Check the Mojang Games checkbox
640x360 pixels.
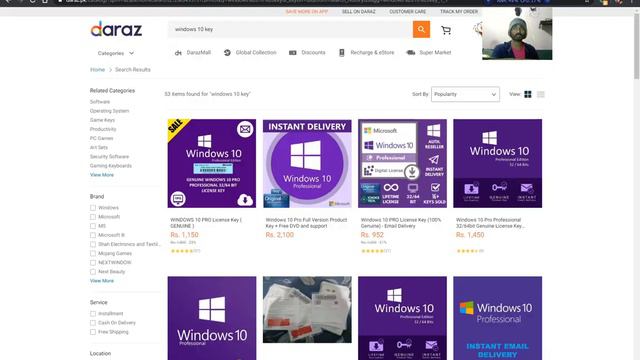93,253
